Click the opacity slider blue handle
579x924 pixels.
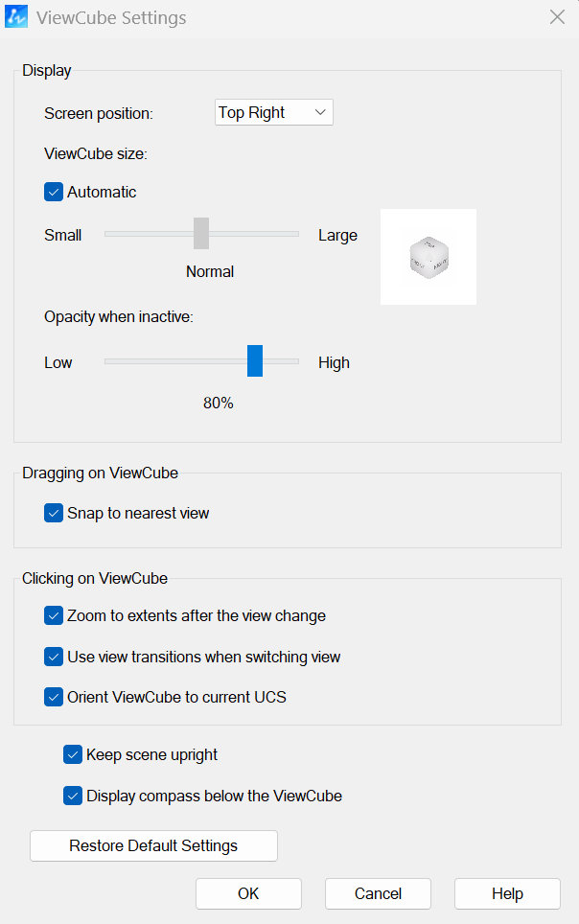point(255,360)
